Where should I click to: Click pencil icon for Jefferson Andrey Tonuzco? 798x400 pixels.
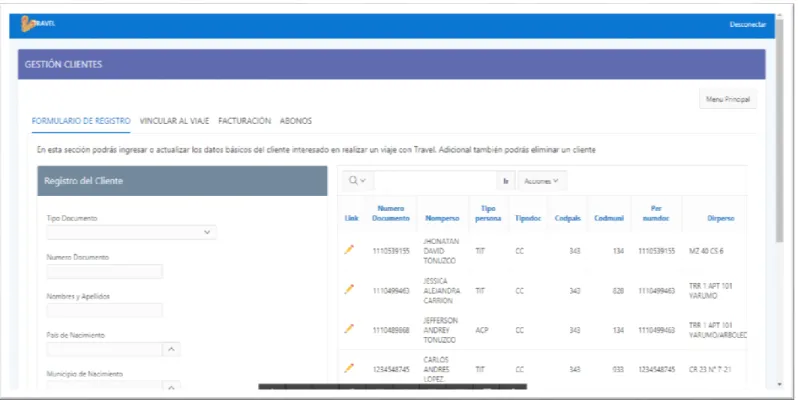click(349, 329)
